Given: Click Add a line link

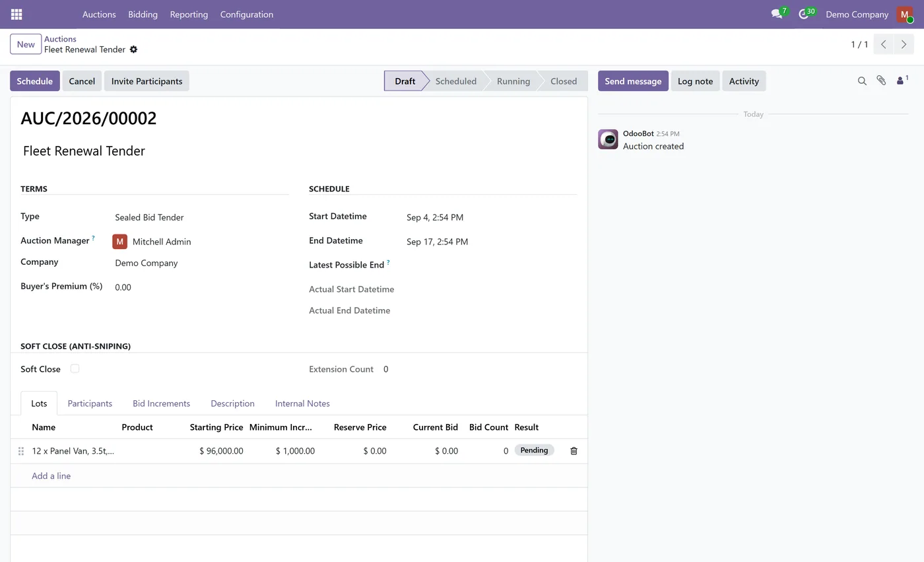Looking at the screenshot, I should [x=51, y=475].
